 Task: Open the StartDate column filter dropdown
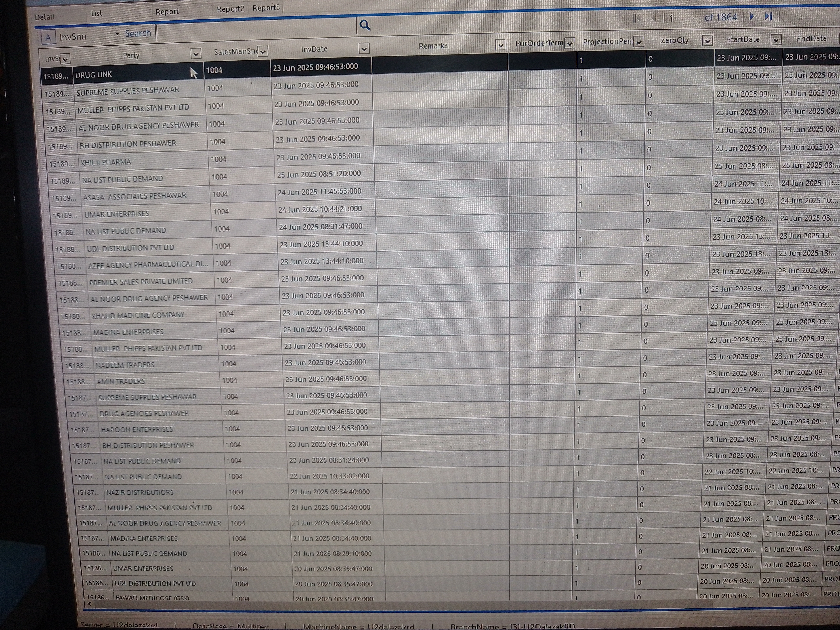click(x=776, y=40)
